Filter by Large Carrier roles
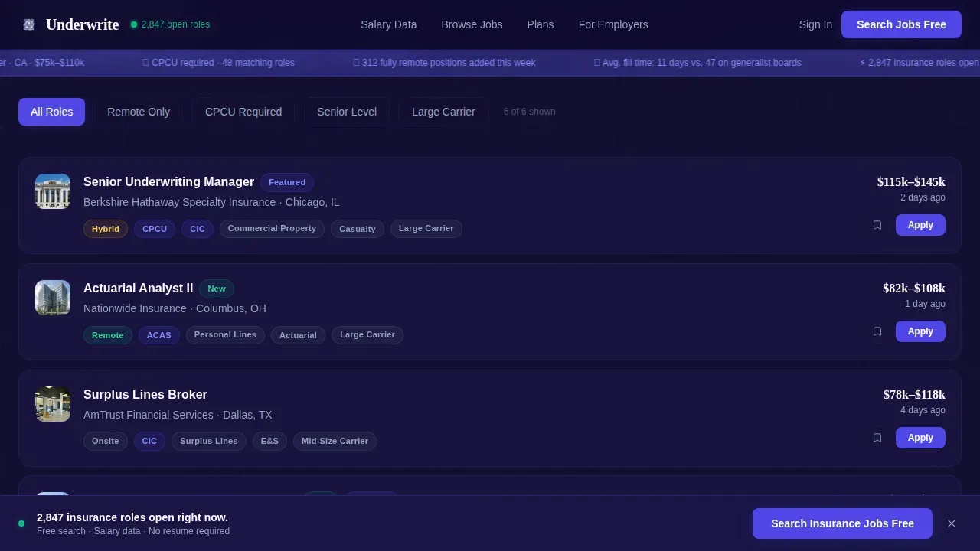This screenshot has width=980, height=551. tap(443, 112)
